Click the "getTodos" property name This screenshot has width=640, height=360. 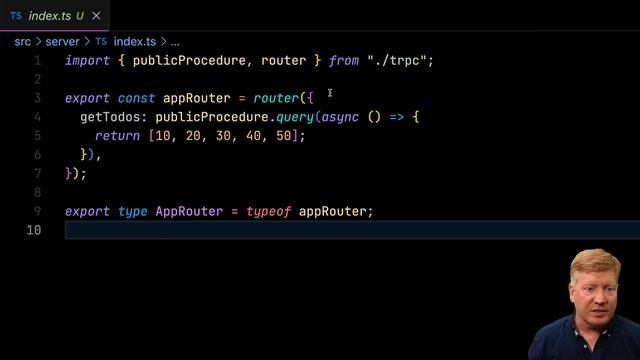(x=110, y=117)
